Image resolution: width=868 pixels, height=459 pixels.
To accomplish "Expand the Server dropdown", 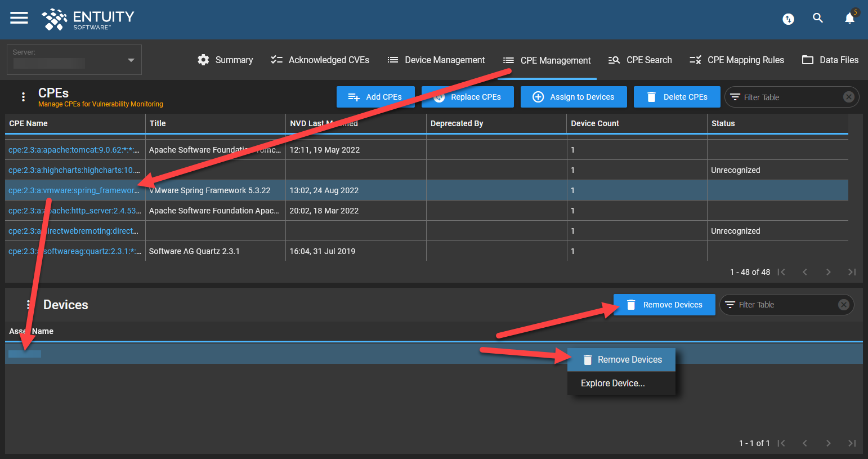I will (74, 60).
